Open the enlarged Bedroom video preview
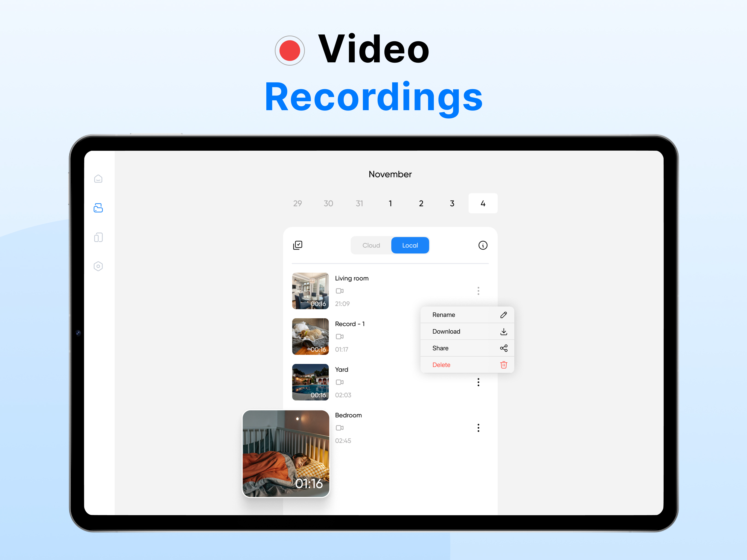This screenshot has height=560, width=747. [x=286, y=454]
